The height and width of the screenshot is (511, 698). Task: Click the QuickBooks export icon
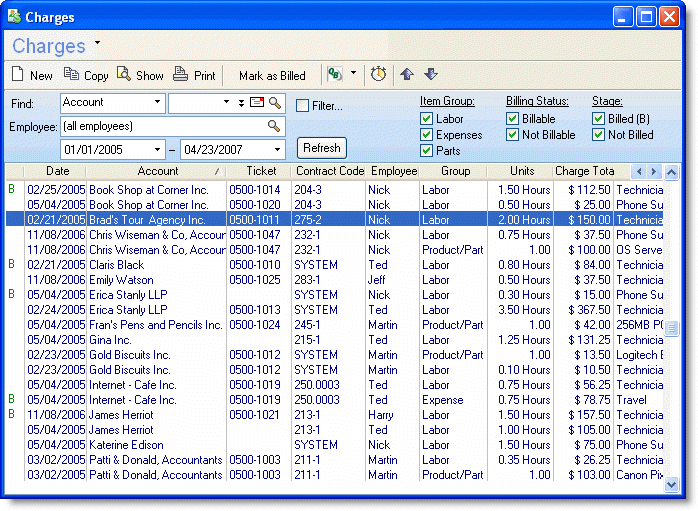click(x=335, y=75)
